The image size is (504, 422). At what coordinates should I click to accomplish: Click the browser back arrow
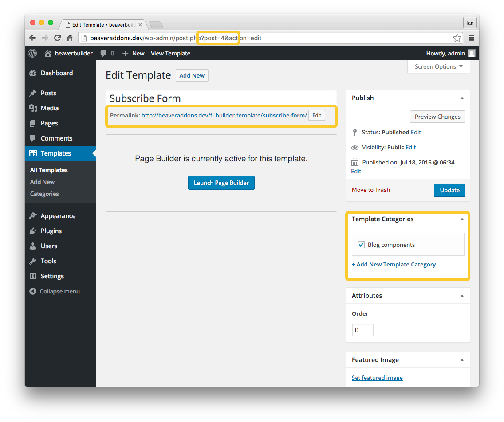pyautogui.click(x=32, y=38)
